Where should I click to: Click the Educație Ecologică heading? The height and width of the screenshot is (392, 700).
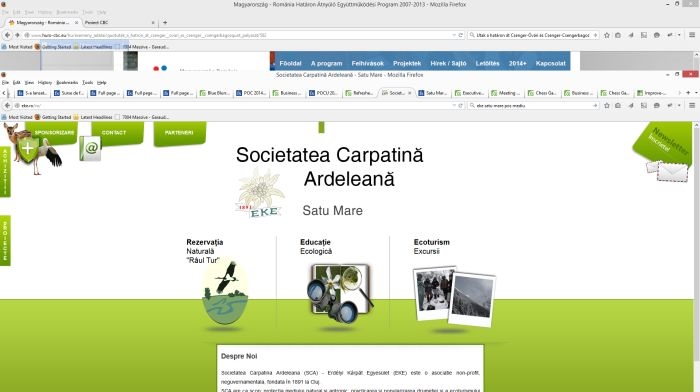[316, 247]
